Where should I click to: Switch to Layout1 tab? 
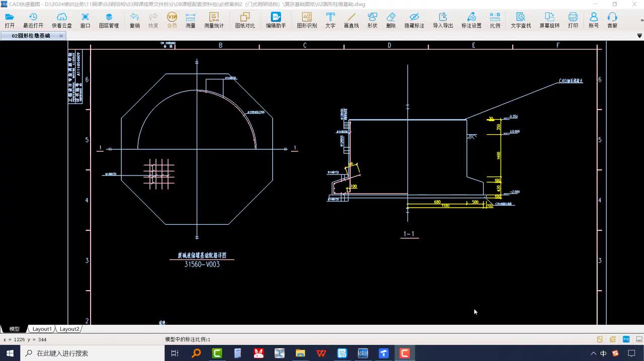[42, 329]
